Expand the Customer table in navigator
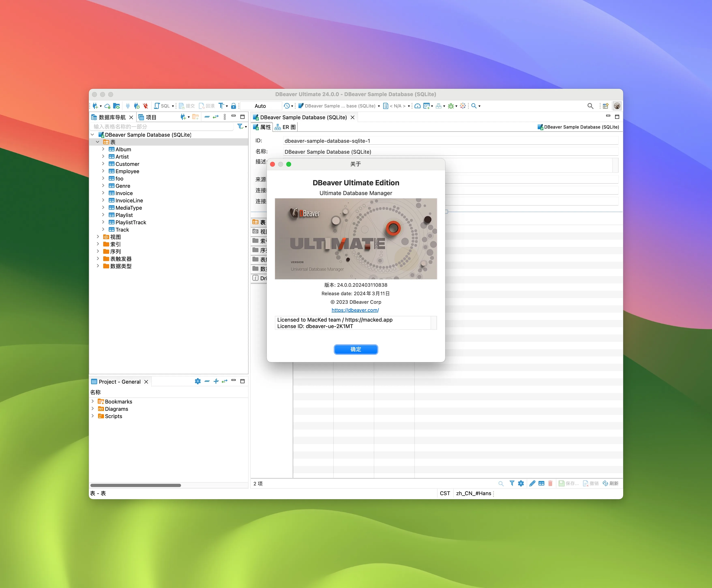This screenshot has width=712, height=588. [x=103, y=164]
